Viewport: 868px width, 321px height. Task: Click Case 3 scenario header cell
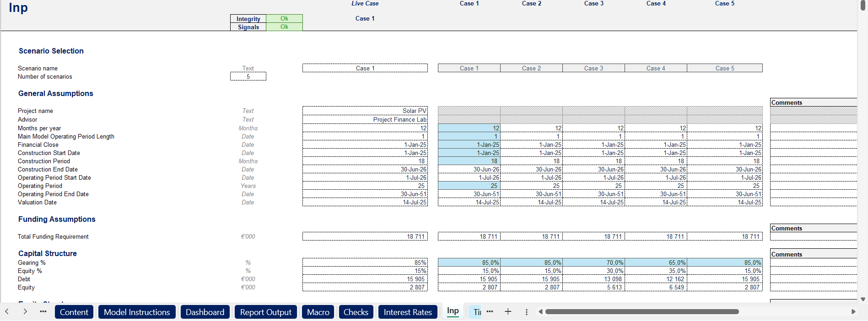coord(593,68)
